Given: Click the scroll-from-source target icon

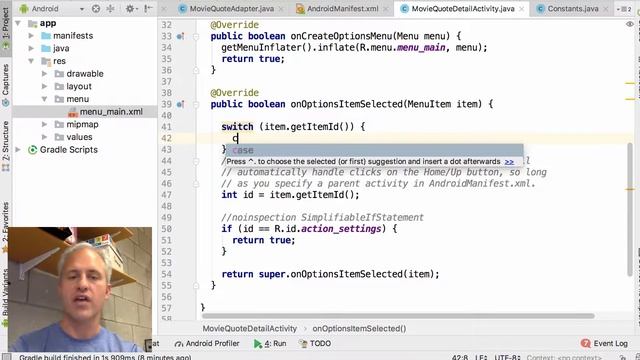Looking at the screenshot, I should pyautogui.click(x=96, y=9).
